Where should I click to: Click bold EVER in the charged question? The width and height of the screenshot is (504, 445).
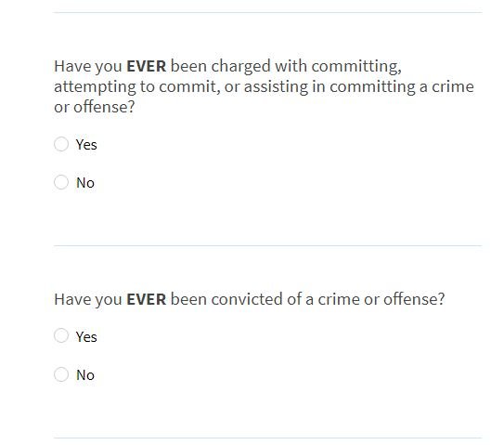click(147, 66)
